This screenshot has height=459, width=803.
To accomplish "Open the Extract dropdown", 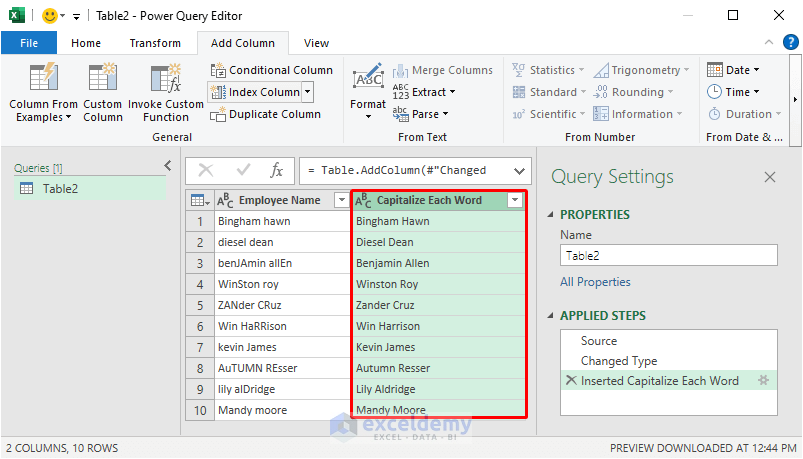I will 424,92.
